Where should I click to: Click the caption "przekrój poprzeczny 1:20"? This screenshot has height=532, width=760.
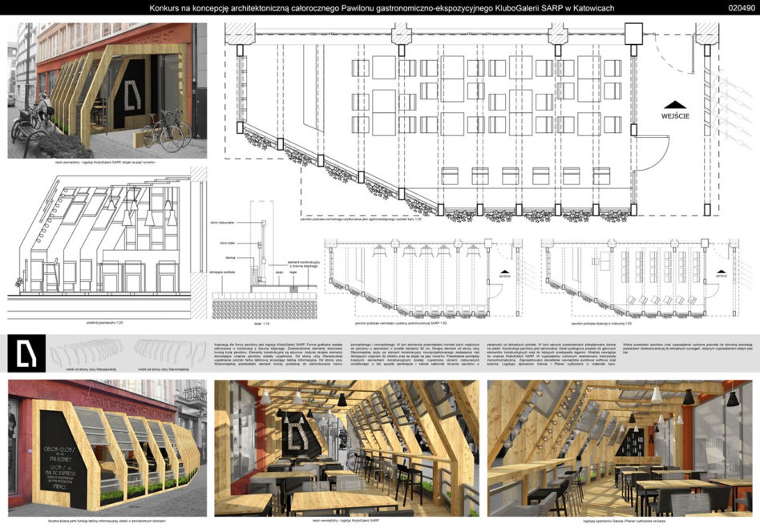tap(104, 322)
